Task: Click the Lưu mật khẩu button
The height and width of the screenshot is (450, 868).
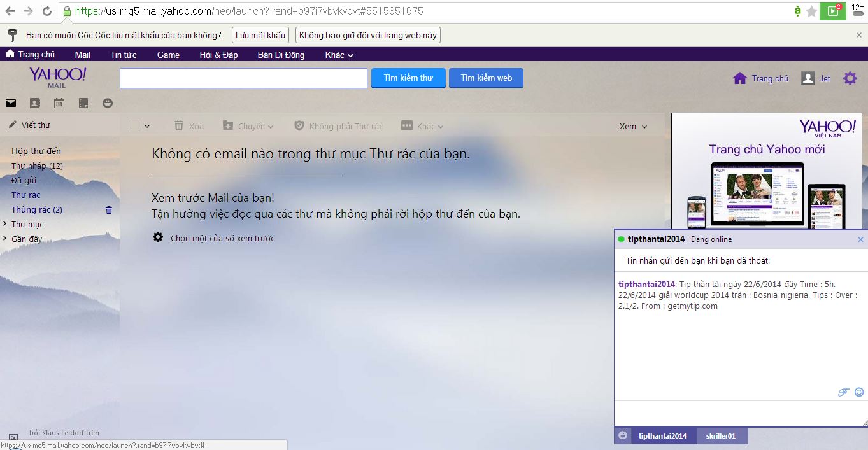Action: click(x=260, y=35)
